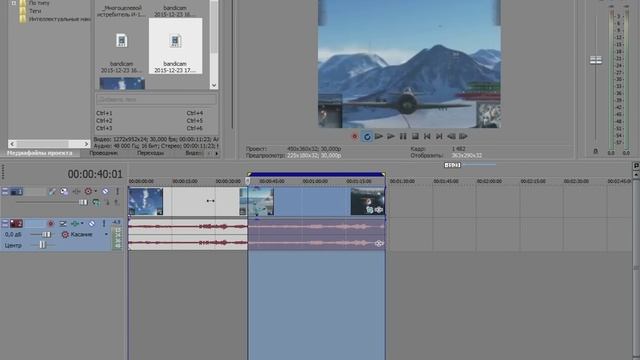
Task: Open the automation dropdown arrow on video track 1
Action: click(96, 191)
